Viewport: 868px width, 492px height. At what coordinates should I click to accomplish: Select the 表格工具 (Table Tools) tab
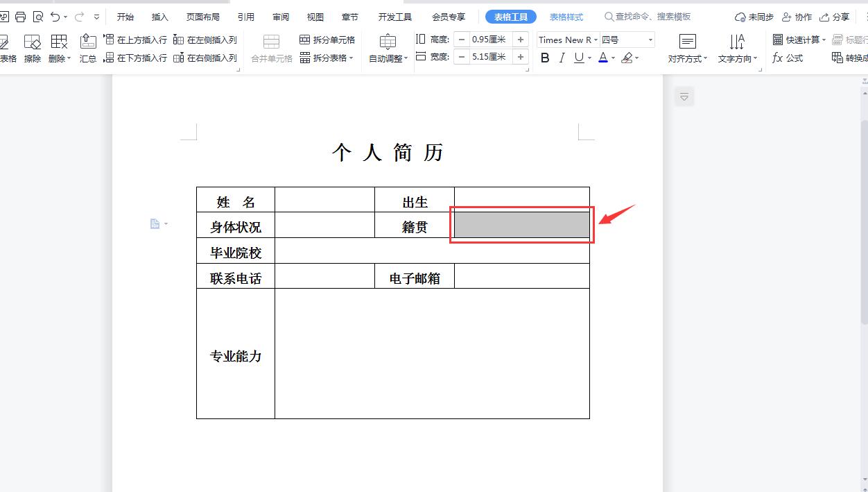point(511,17)
